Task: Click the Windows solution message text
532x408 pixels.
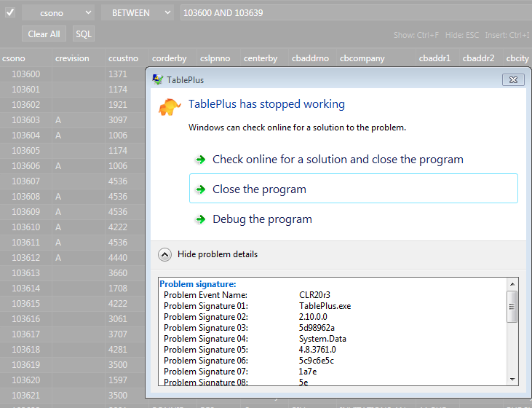Action: click(297, 127)
